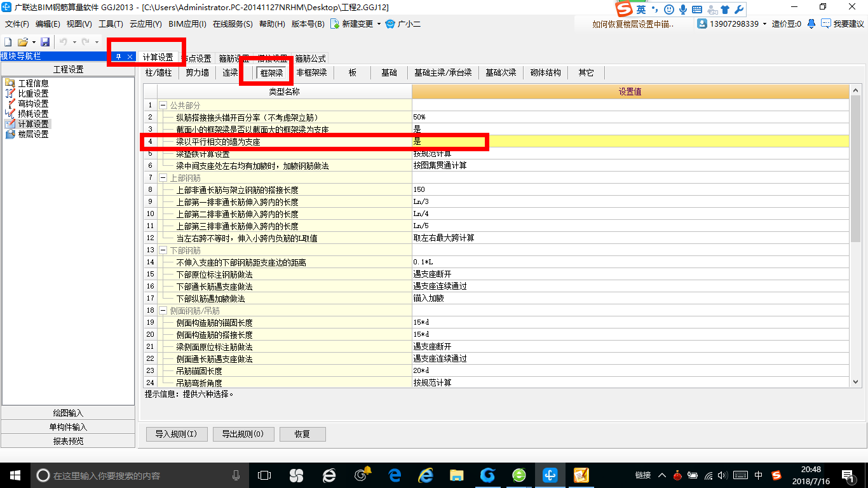This screenshot has width=868, height=488.
Task: Click the Undo arrow icon
Action: (64, 42)
